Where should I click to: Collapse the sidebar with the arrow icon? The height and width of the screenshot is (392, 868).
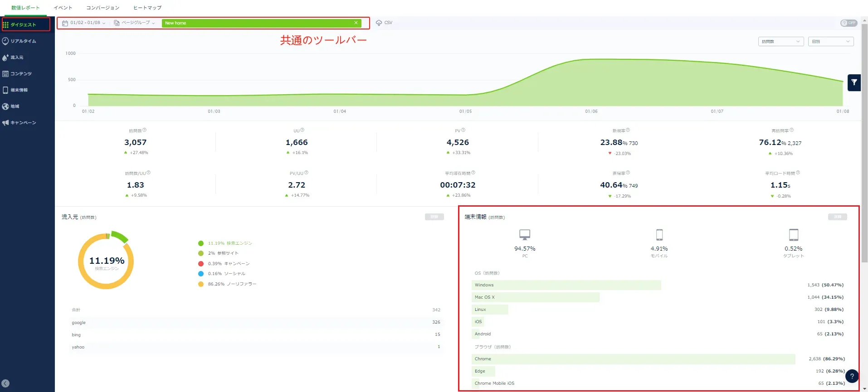[x=5, y=383]
